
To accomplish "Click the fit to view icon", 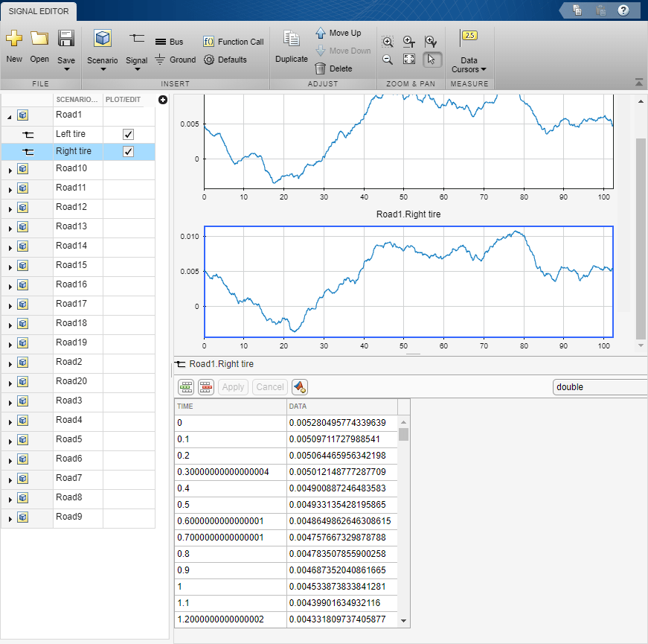I will click(x=408, y=60).
